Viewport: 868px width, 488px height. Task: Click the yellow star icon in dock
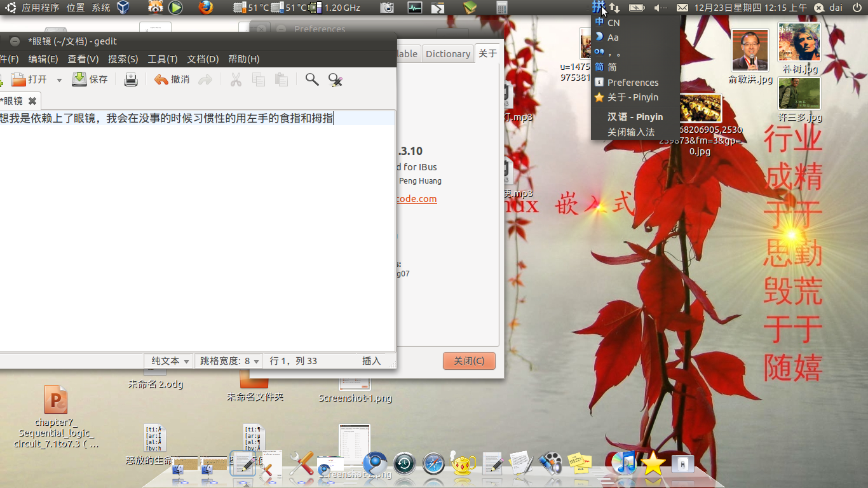click(x=653, y=463)
